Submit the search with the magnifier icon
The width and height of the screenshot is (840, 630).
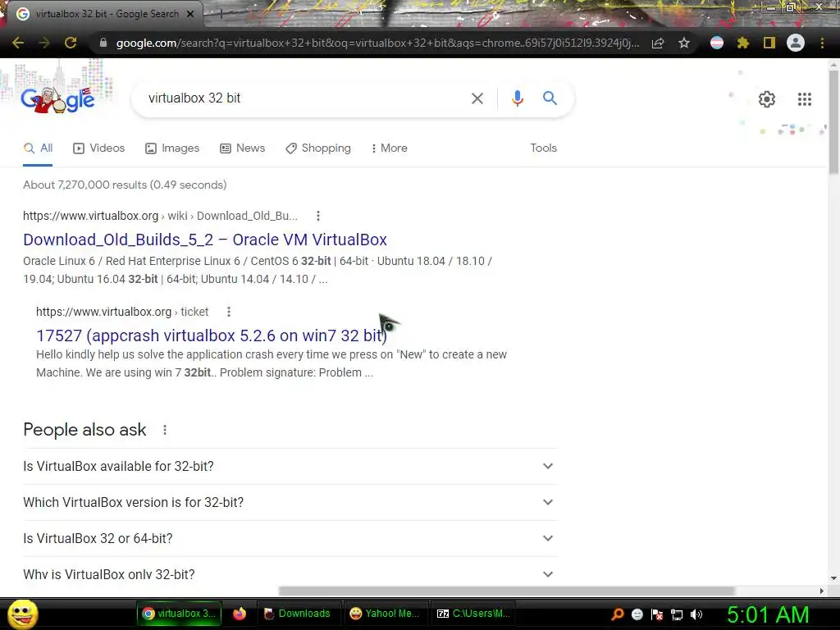pyautogui.click(x=550, y=98)
